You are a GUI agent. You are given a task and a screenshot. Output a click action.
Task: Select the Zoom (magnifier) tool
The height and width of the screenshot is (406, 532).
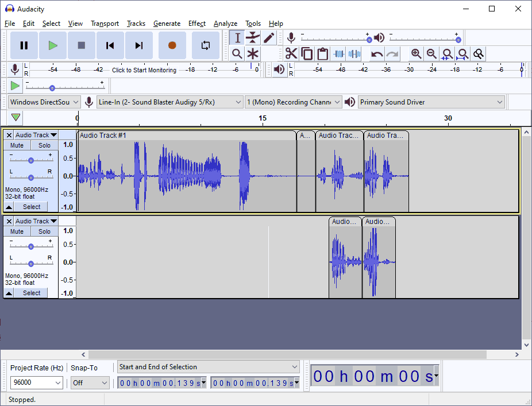237,53
